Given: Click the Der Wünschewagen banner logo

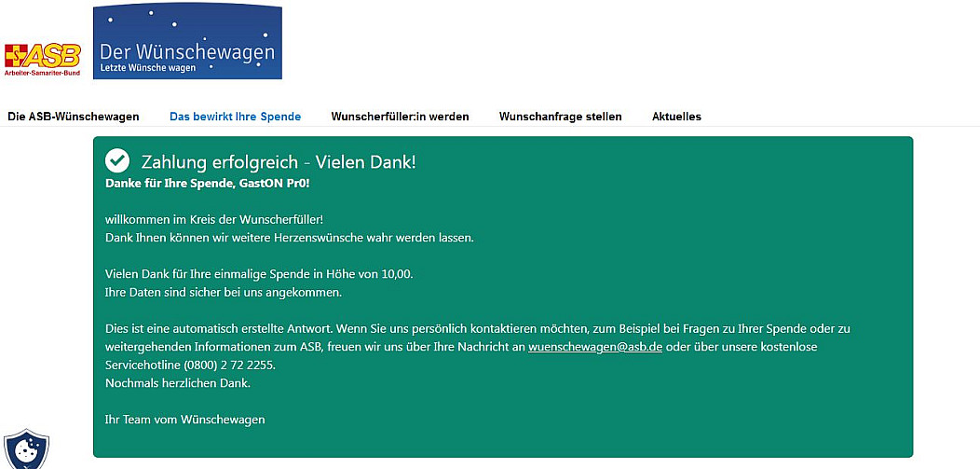Looking at the screenshot, I should 187,42.
